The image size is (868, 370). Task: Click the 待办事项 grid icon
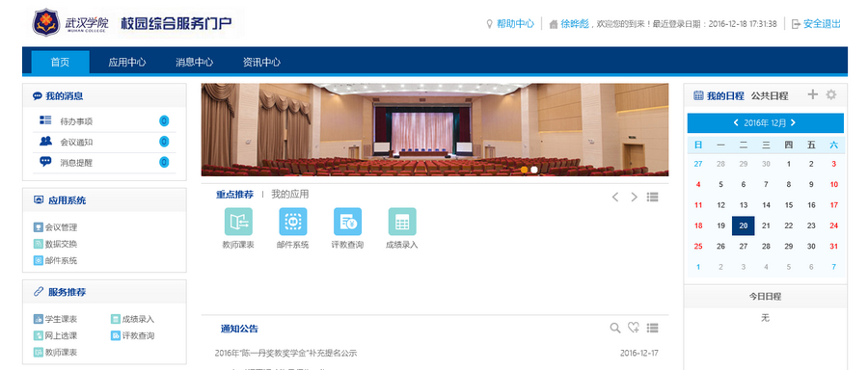(45, 120)
